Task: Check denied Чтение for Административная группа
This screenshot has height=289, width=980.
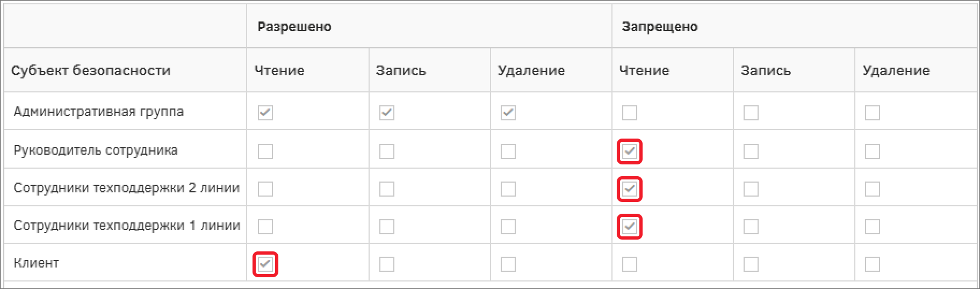Action: pos(630,113)
